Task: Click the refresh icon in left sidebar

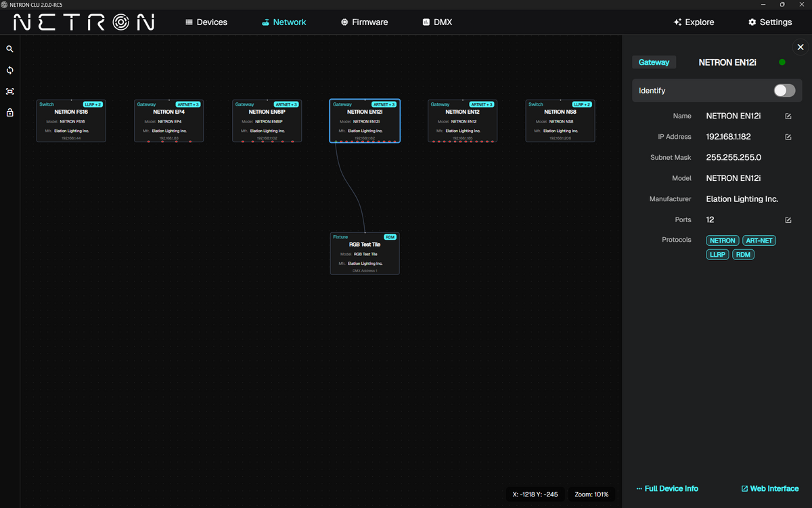Action: click(10, 70)
